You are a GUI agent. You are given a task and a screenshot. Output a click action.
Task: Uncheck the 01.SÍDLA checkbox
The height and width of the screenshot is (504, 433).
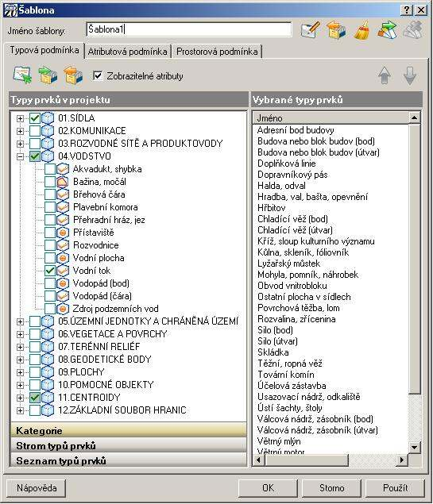point(35,118)
